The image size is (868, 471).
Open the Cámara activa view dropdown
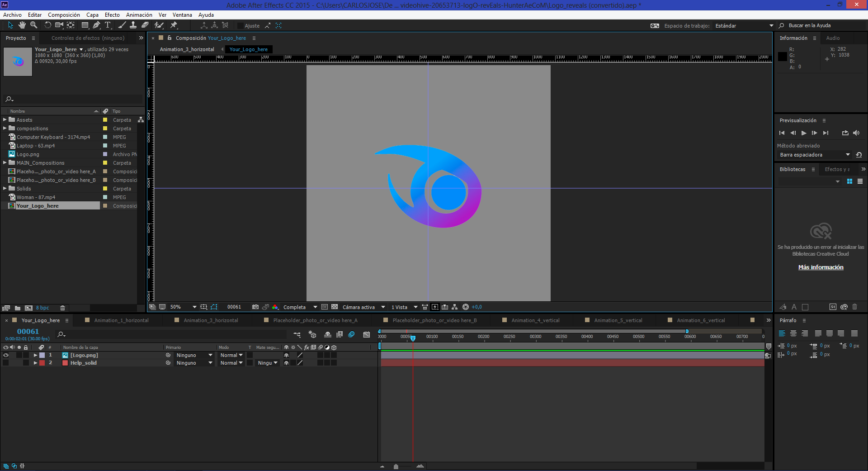[x=364, y=307]
